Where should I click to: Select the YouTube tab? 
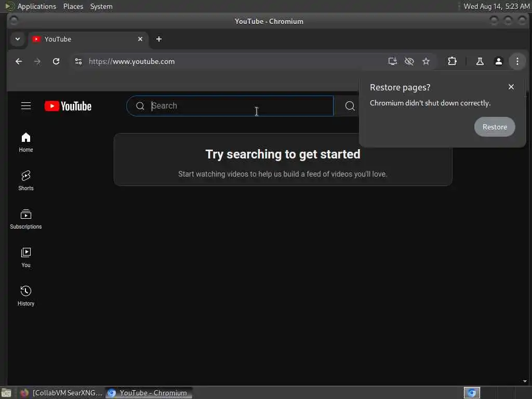[x=87, y=39]
